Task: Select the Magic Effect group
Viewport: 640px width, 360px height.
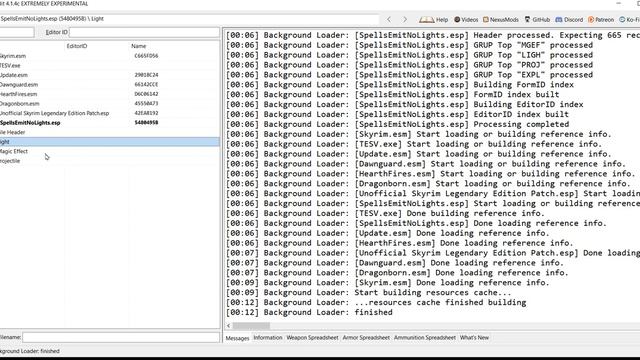Action: (14, 151)
